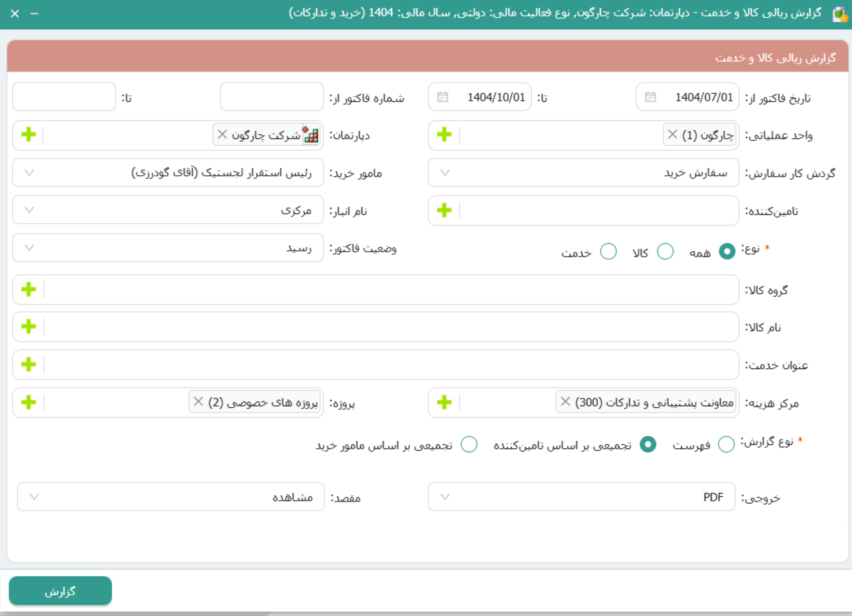The image size is (852, 616).
Task: Remove the چارگون (1) tag
Action: pos(673,134)
